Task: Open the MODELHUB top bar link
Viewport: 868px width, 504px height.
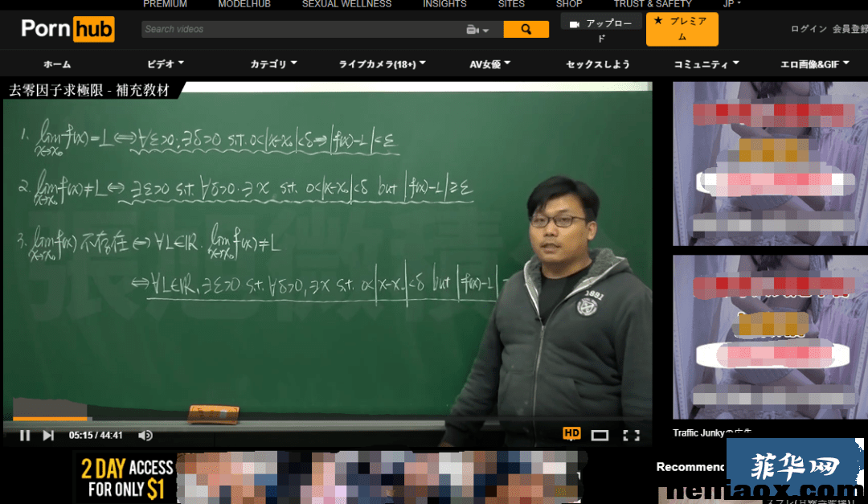Action: point(244,4)
